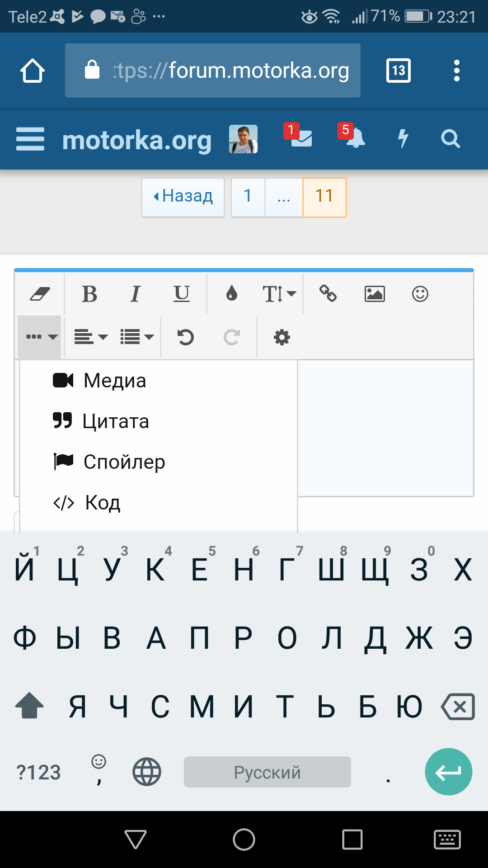Tap the browser address bar
This screenshot has height=868, width=488.
tap(213, 71)
